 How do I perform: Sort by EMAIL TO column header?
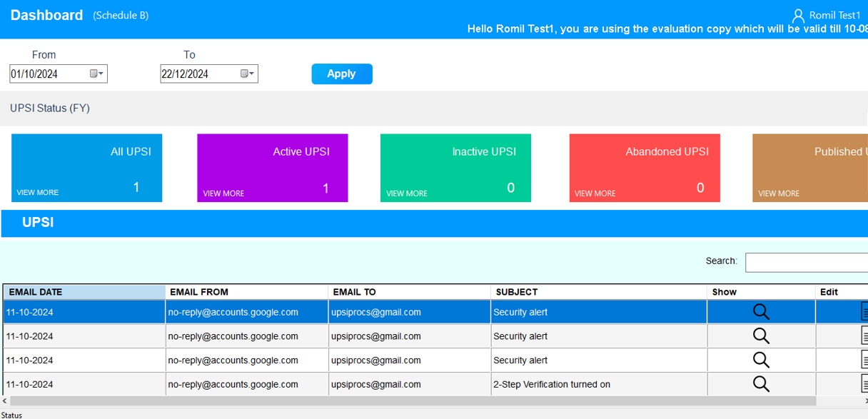[x=410, y=292]
